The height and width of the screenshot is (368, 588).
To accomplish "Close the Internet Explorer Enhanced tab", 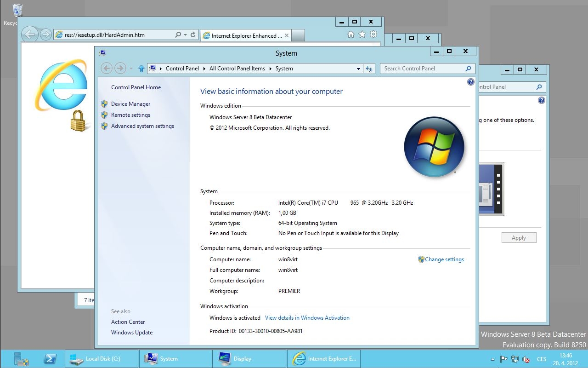I will point(287,35).
